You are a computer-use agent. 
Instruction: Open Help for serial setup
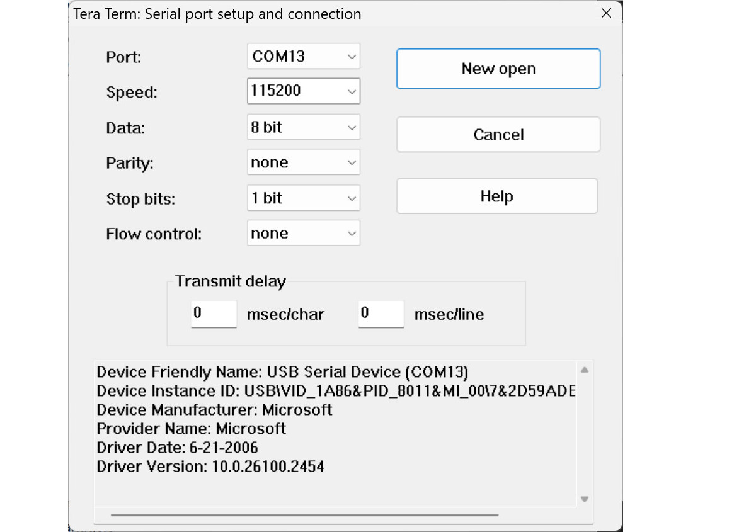pos(496,196)
